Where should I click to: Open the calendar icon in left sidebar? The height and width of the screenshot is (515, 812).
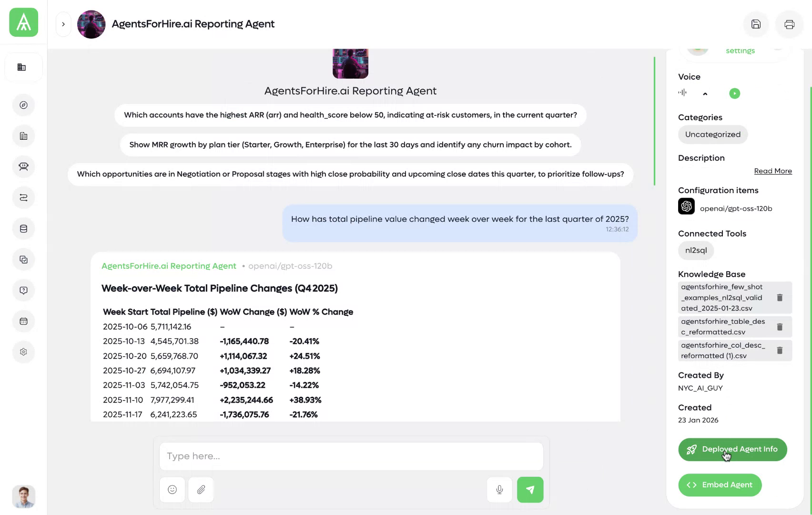click(23, 321)
